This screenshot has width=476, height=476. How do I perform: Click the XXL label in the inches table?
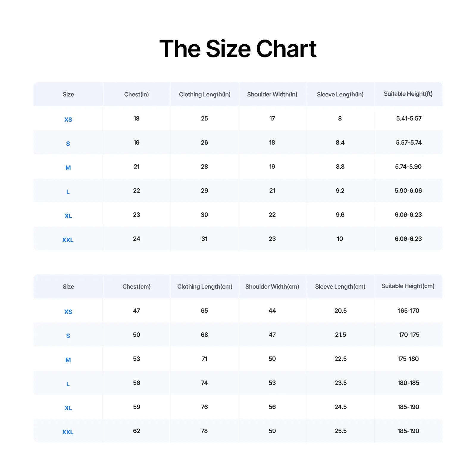pos(68,240)
